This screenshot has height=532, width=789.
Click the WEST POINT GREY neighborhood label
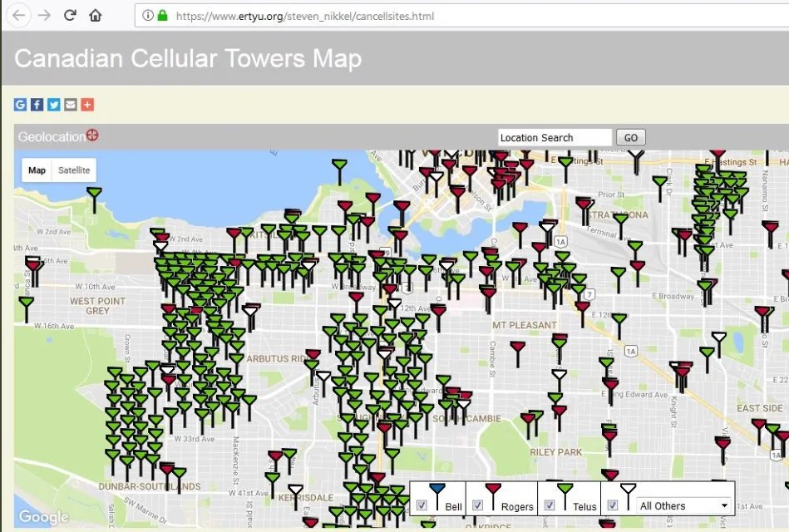[x=97, y=306]
